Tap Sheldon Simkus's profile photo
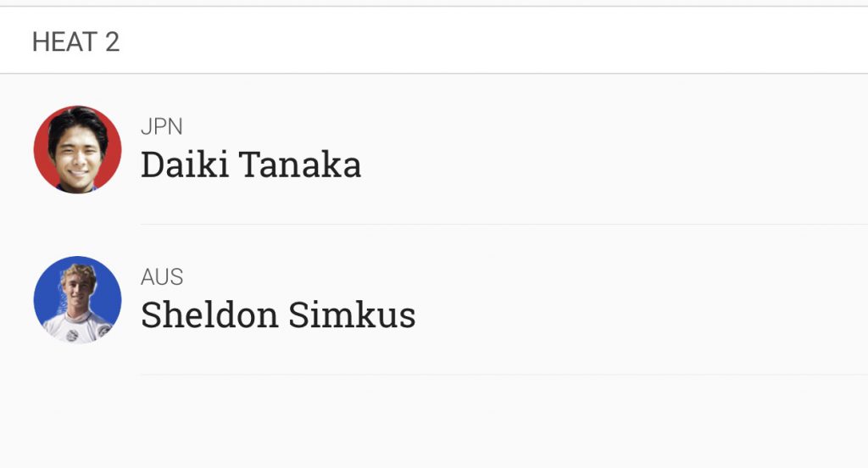The width and height of the screenshot is (868, 468). [x=77, y=299]
